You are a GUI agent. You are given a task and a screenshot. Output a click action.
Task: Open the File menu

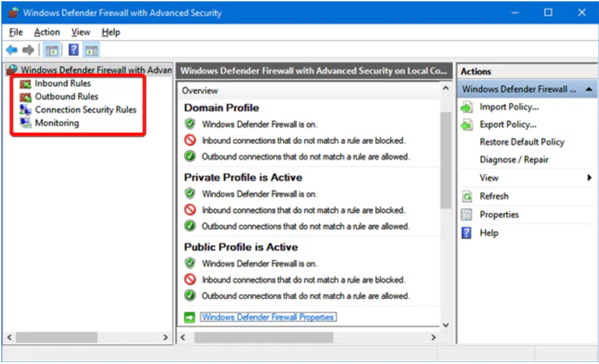(15, 32)
